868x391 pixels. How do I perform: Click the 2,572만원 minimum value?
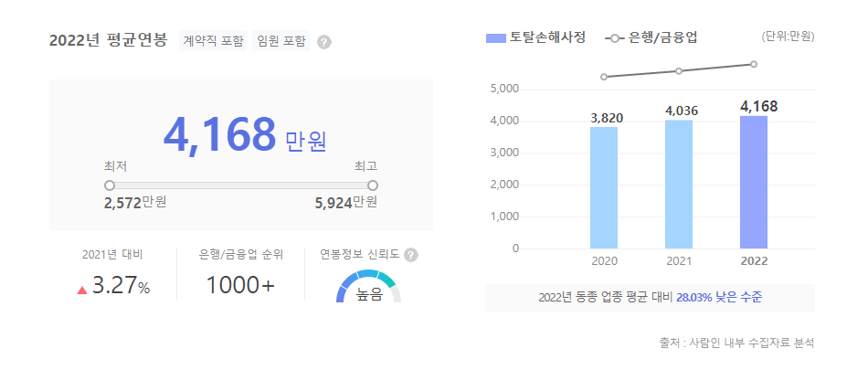click(135, 203)
